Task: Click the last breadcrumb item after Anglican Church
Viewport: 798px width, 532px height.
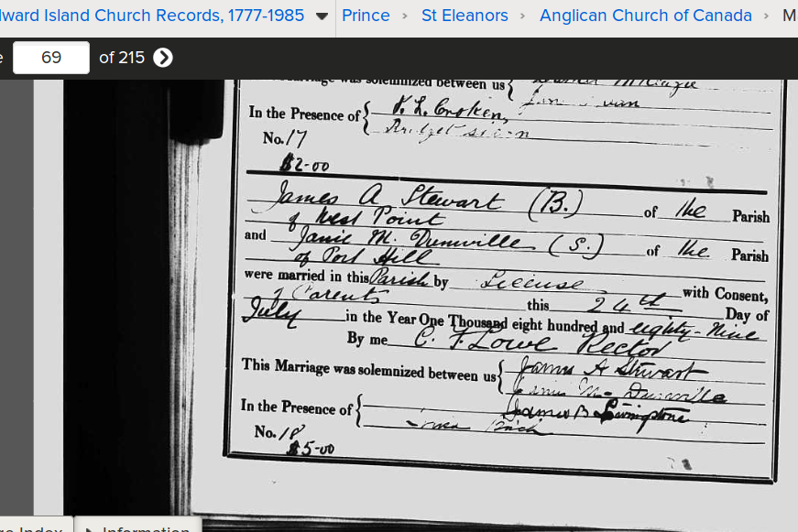Action: click(789, 16)
